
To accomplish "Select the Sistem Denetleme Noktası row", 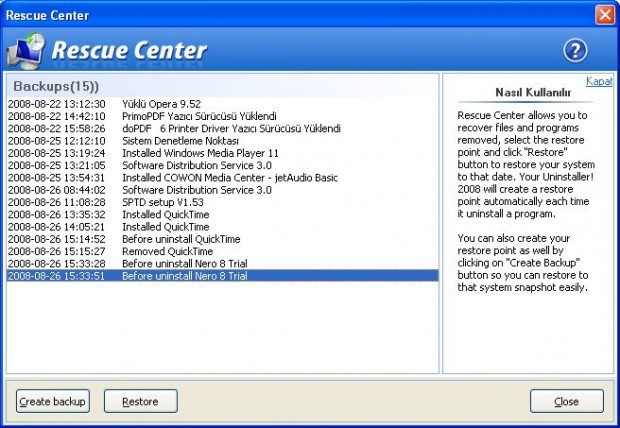I will coord(223,141).
